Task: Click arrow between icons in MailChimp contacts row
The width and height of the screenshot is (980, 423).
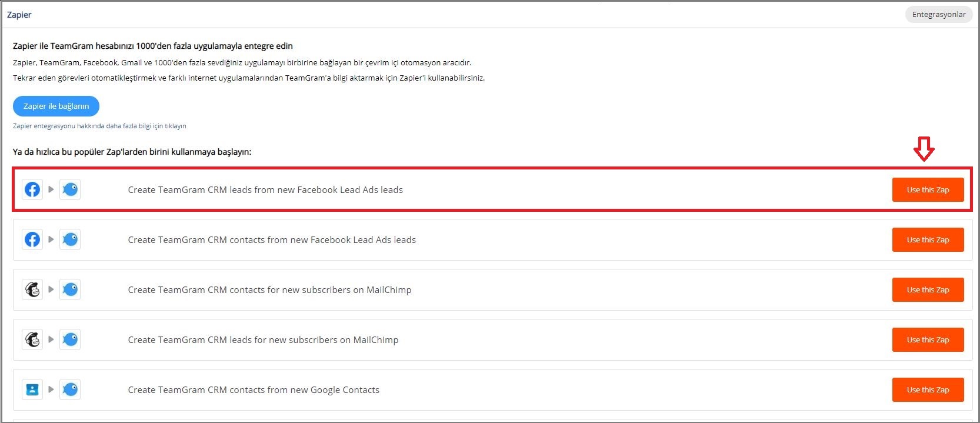Action: [x=51, y=289]
